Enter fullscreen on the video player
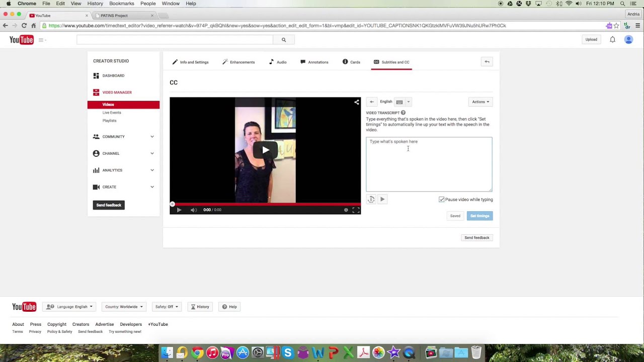 (x=356, y=210)
